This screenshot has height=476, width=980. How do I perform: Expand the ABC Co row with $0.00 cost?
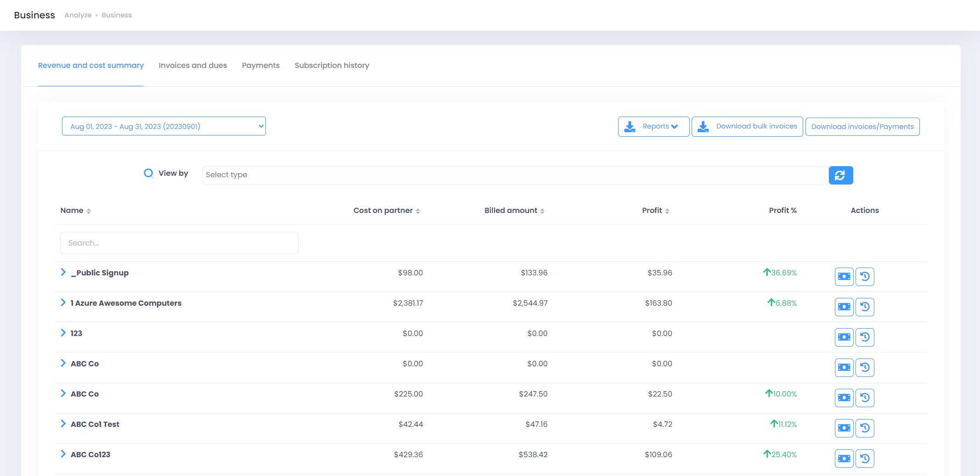point(63,363)
